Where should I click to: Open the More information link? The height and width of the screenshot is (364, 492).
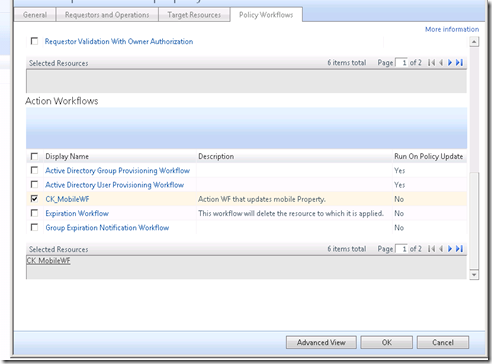tap(452, 29)
